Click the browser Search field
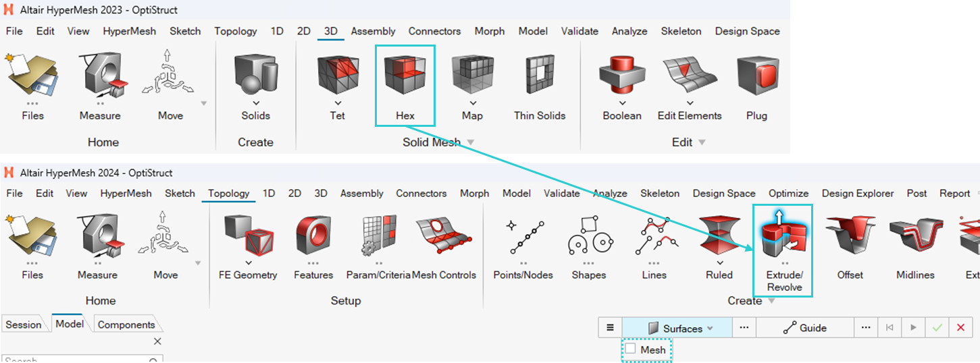The width and height of the screenshot is (980, 363). tap(82, 358)
